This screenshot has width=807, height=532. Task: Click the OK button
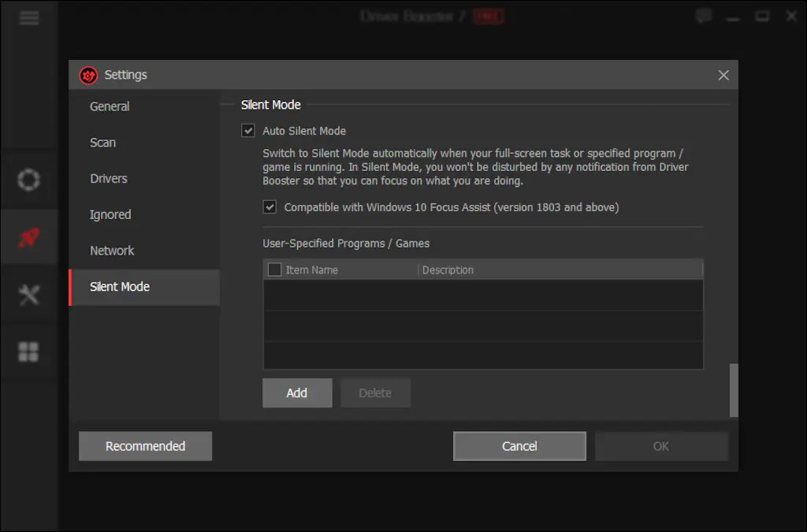(x=661, y=446)
